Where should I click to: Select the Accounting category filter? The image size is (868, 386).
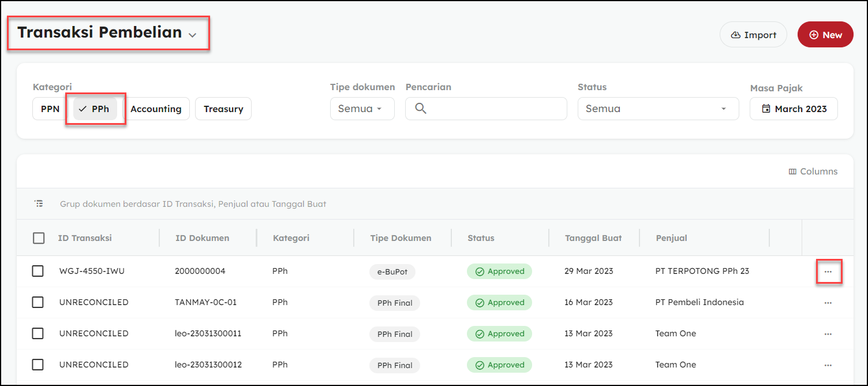tap(156, 109)
